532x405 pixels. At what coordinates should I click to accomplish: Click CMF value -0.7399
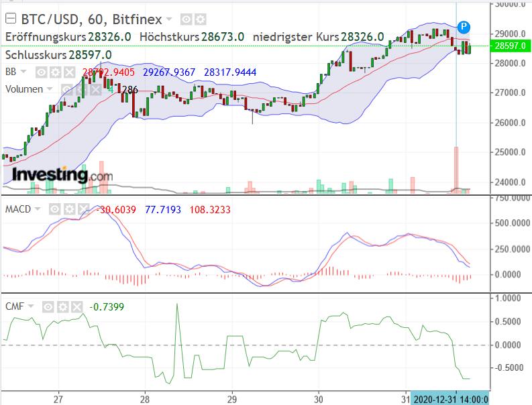point(107,307)
